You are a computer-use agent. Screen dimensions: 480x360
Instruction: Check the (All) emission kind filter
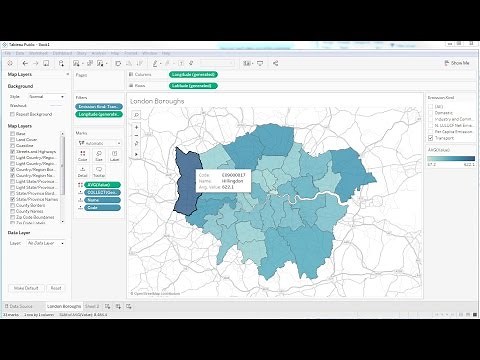[x=431, y=107]
